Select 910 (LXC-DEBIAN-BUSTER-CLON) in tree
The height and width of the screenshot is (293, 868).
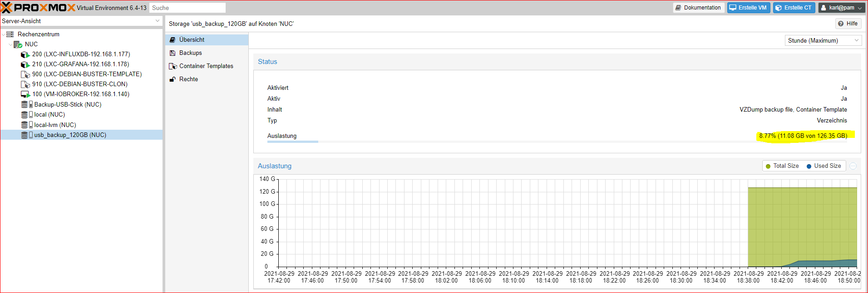(x=80, y=84)
